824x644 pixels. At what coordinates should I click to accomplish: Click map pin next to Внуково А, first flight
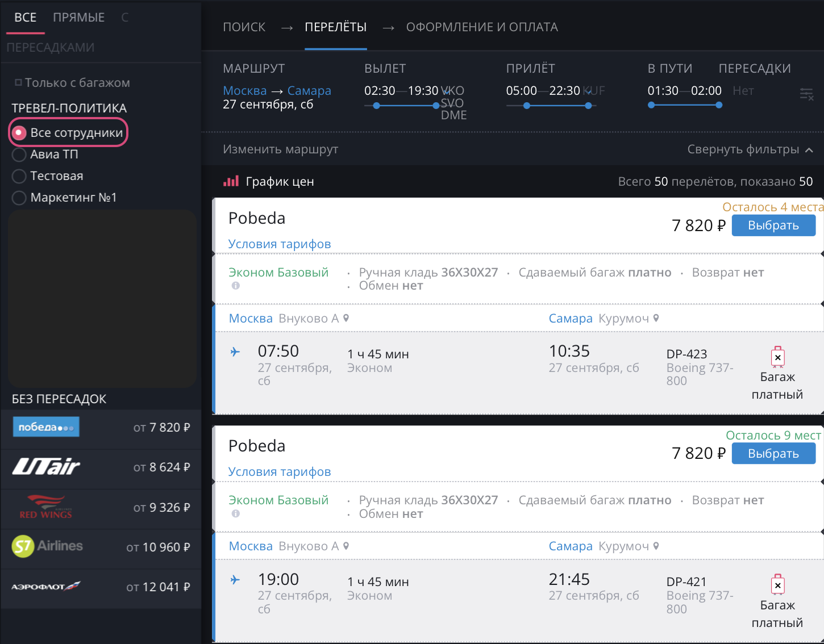pyautogui.click(x=346, y=319)
